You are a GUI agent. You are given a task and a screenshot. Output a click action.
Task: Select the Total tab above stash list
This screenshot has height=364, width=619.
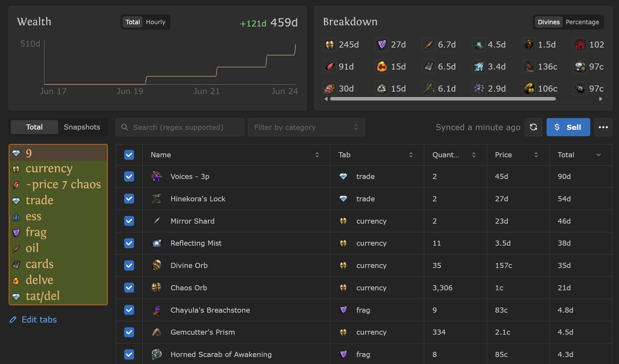pyautogui.click(x=34, y=127)
